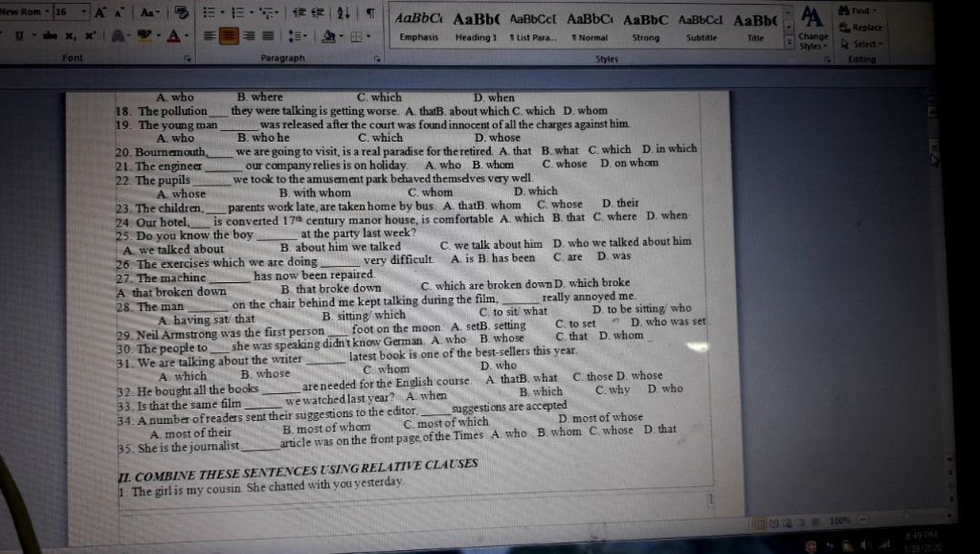Open Paragraph dialog launcher
The image size is (980, 554).
[x=377, y=58]
